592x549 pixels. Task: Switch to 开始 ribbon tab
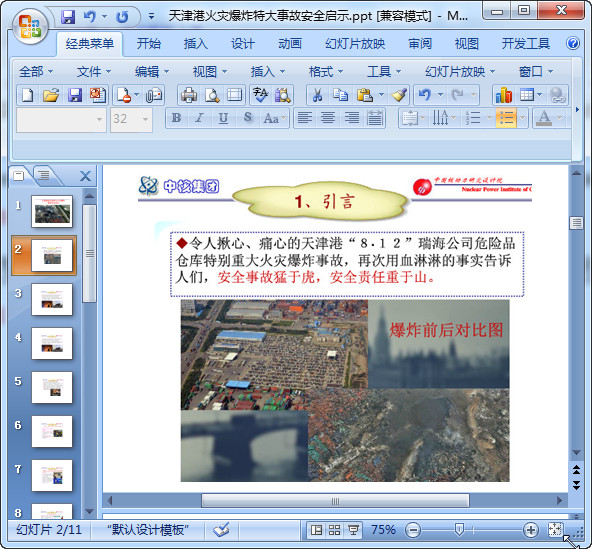click(x=148, y=44)
